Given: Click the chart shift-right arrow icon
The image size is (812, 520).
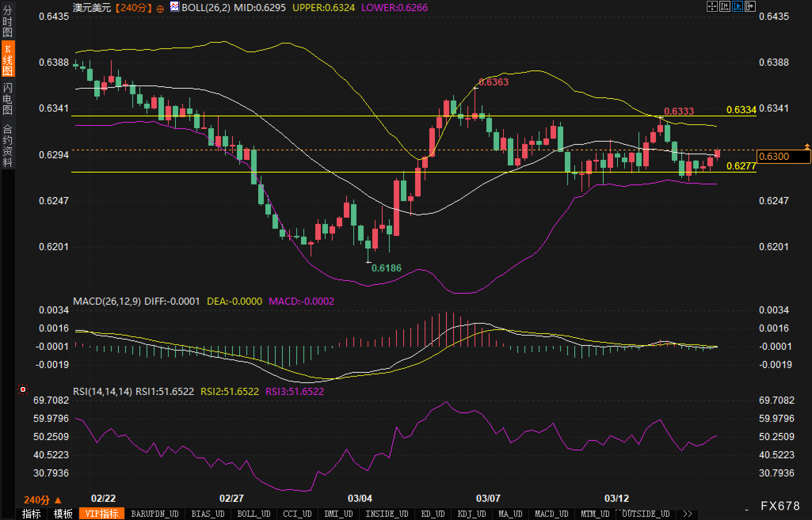Looking at the screenshot, I should tap(750, 6).
